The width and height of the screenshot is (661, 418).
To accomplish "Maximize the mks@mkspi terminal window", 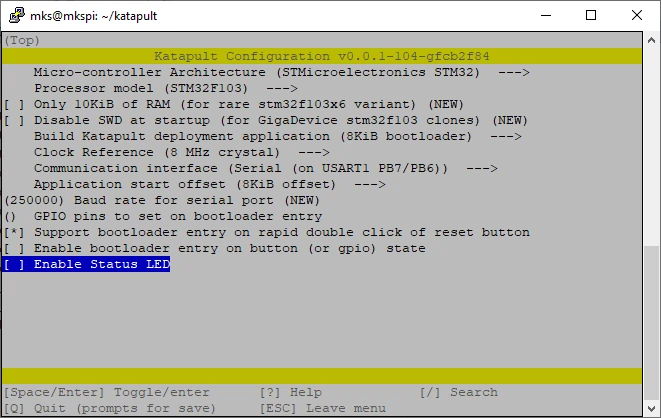I will click(x=591, y=16).
